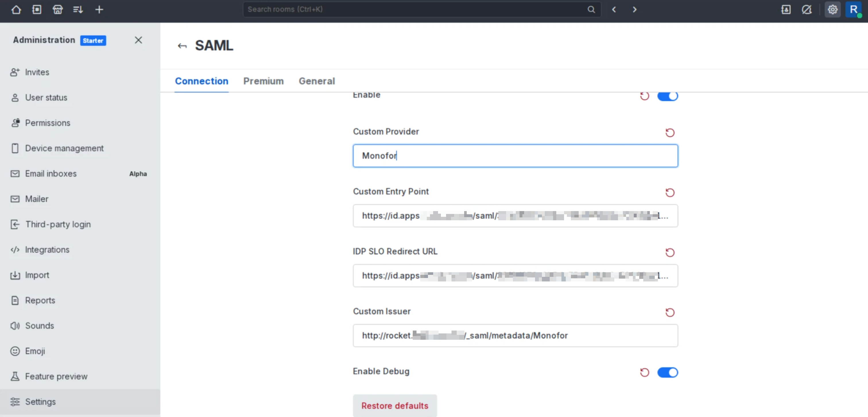Click the Restore defaults button
The height and width of the screenshot is (417, 868).
click(395, 406)
